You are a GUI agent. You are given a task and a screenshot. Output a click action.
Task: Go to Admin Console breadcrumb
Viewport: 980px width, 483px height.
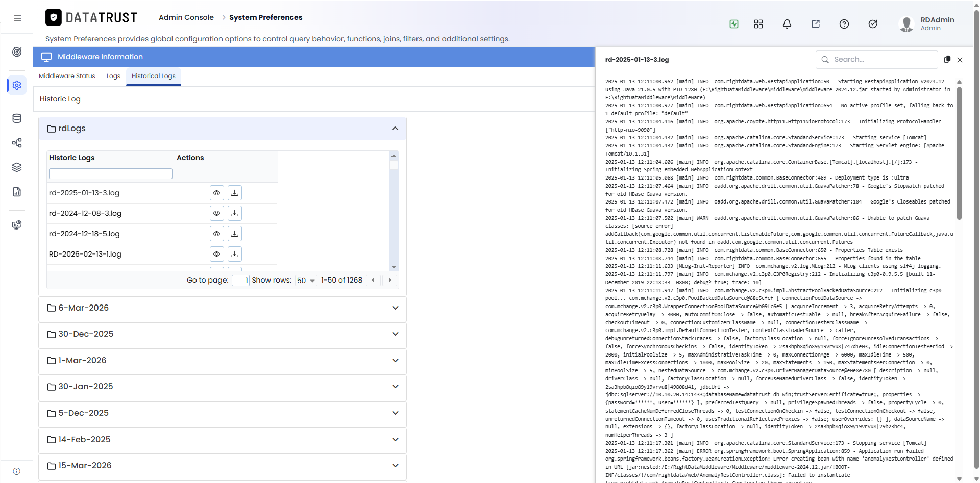pos(186,17)
